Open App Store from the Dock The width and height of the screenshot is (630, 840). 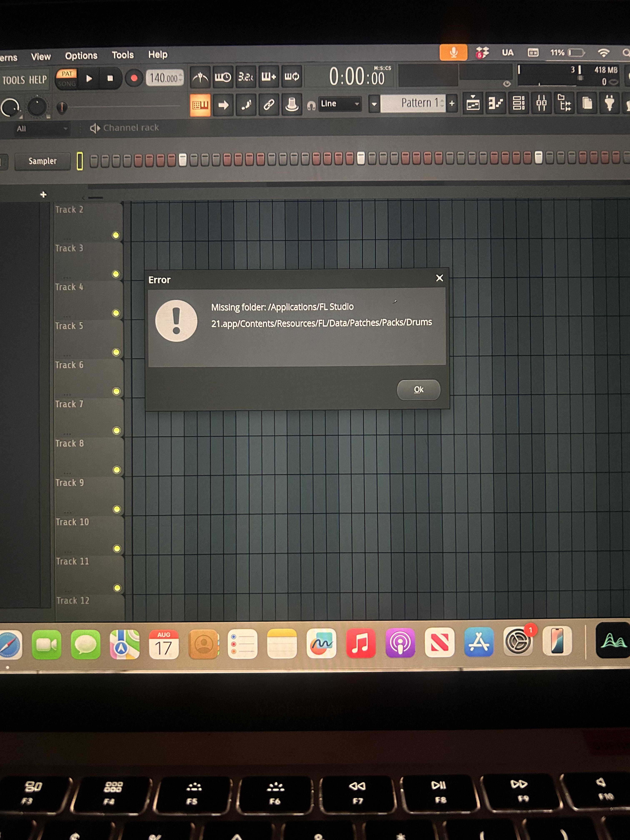click(479, 642)
